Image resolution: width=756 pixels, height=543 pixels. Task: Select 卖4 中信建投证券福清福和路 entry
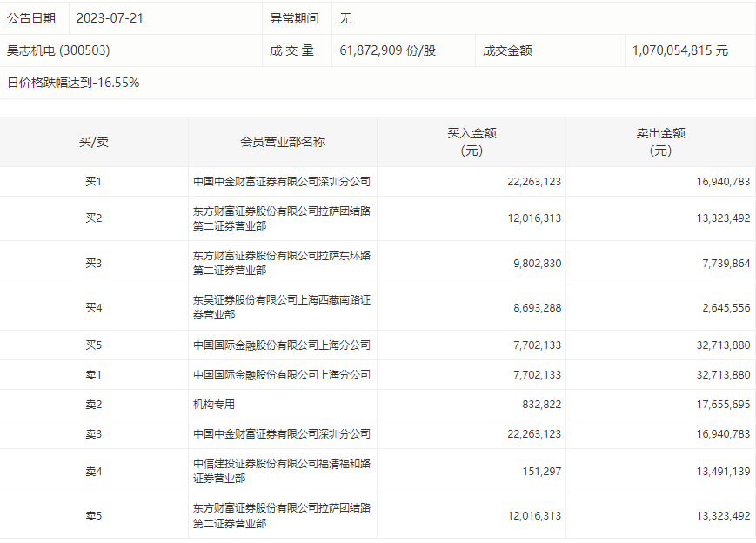[x=282, y=471]
